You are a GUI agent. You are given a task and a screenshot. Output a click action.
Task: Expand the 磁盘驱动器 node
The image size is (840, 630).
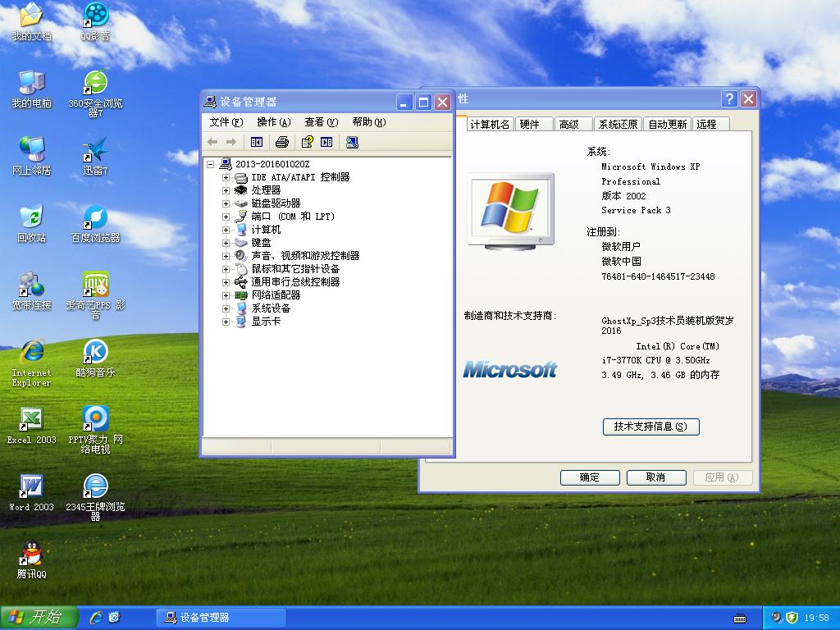(226, 203)
